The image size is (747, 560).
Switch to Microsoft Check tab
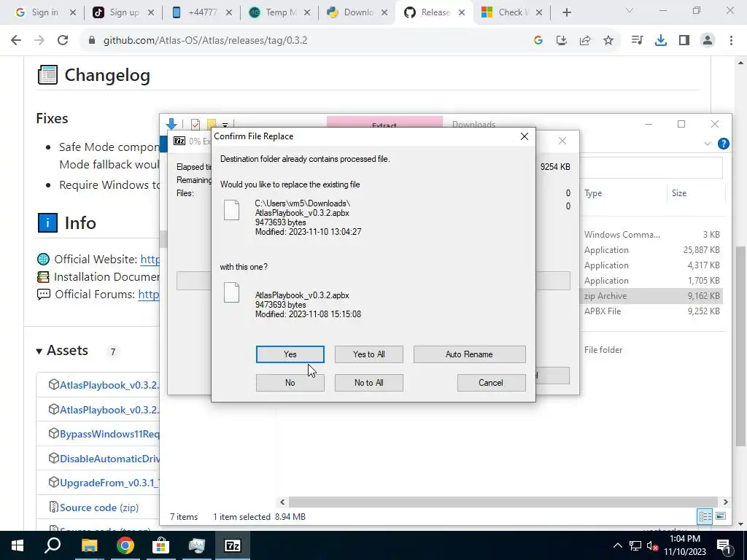(x=511, y=12)
